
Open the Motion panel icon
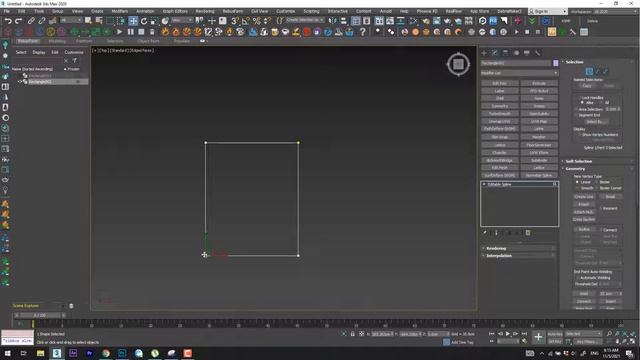[516, 53]
